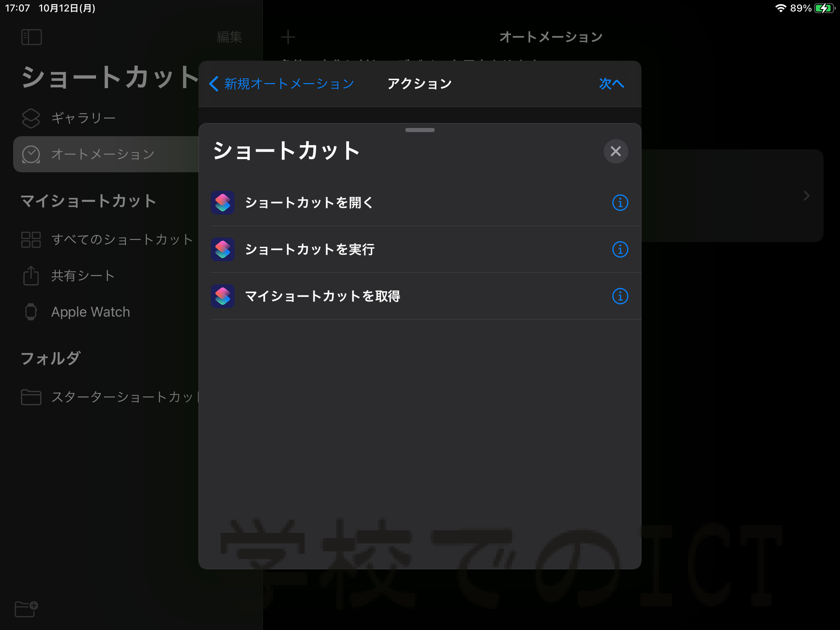Click the gallery layers icon
Image resolution: width=840 pixels, height=630 pixels.
tap(31, 118)
